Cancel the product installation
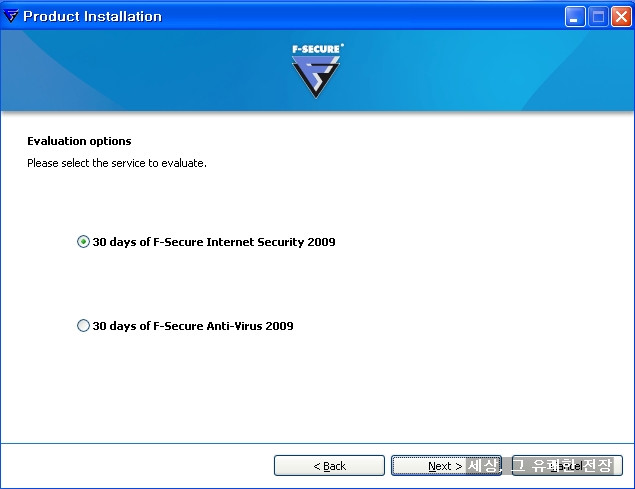The width and height of the screenshot is (635, 489). (567, 466)
